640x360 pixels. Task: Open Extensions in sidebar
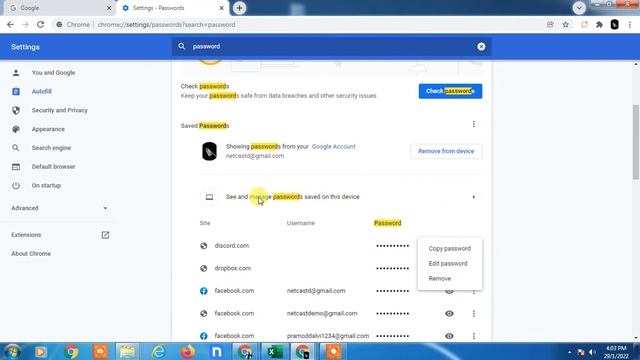coord(59,235)
